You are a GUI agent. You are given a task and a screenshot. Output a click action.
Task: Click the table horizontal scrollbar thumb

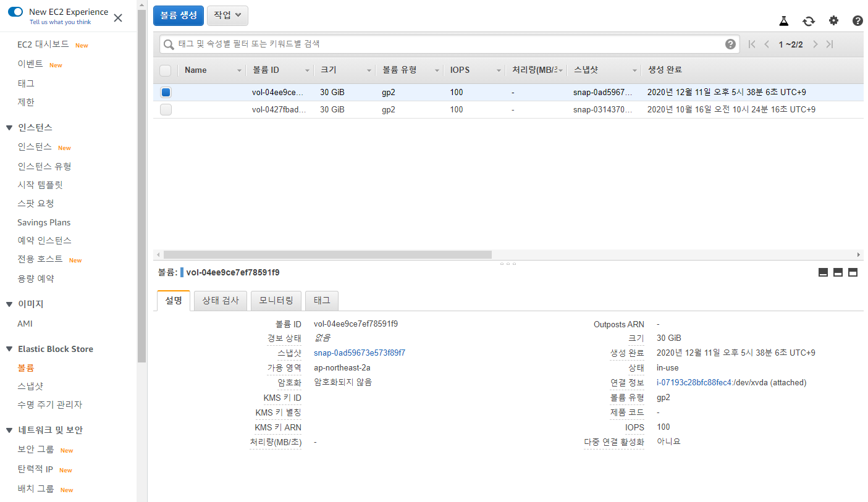(x=327, y=254)
